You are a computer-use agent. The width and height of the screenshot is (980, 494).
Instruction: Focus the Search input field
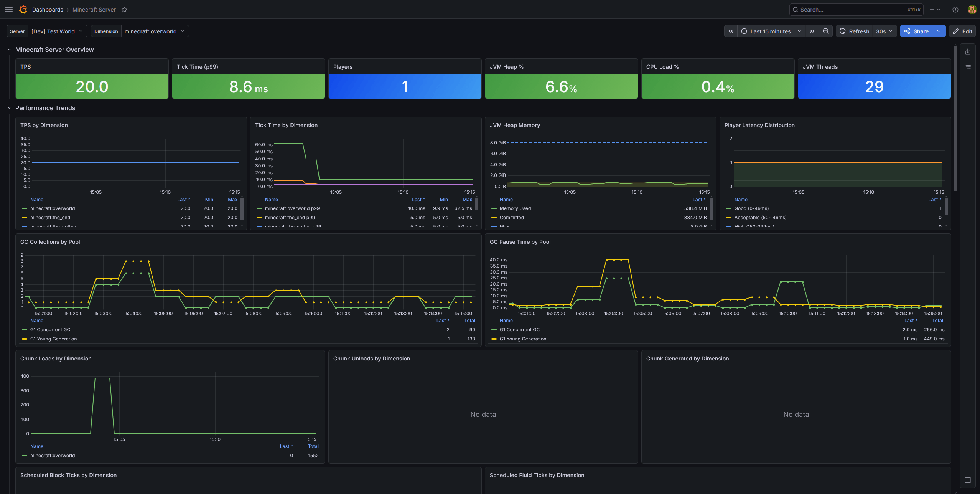[x=856, y=10]
